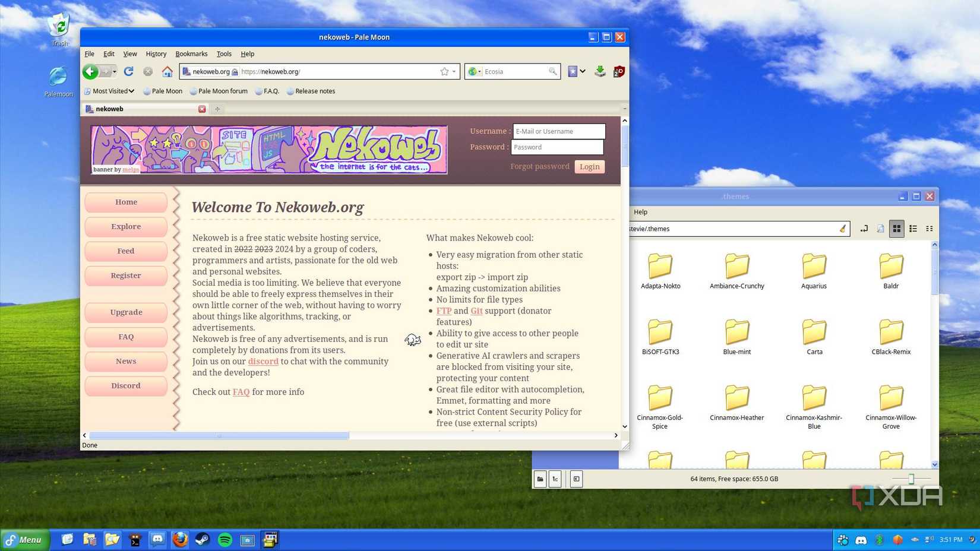Click the Login button on Nekoweb
Image resolution: width=980 pixels, height=551 pixels.
[589, 167]
